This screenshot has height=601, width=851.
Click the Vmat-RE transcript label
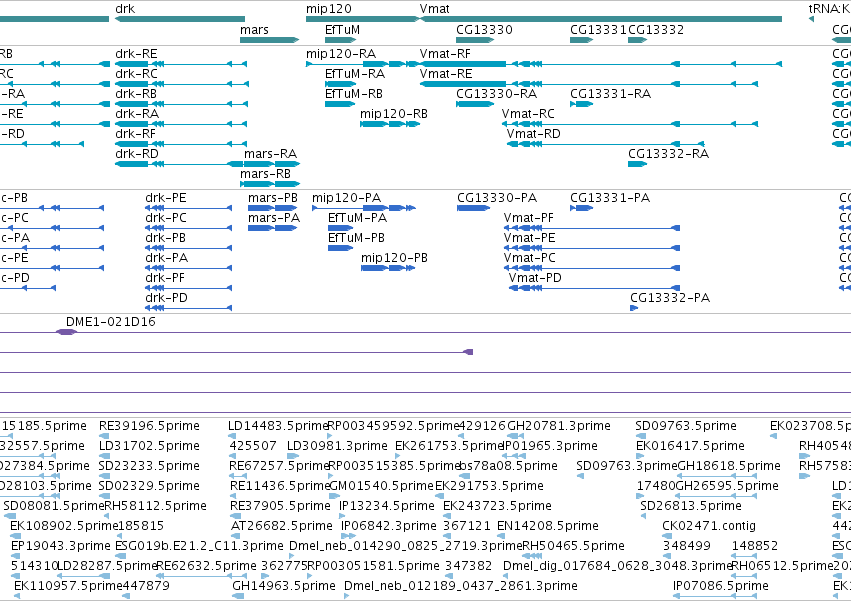(x=446, y=74)
